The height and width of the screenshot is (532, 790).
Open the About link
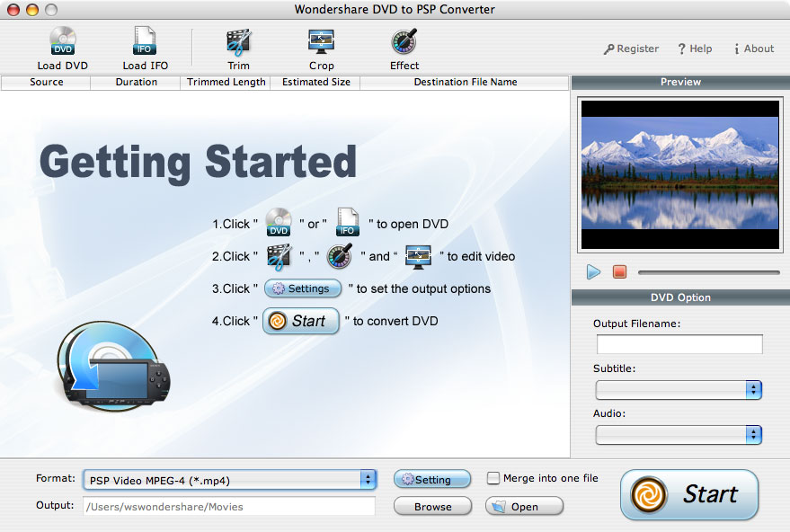coord(753,49)
